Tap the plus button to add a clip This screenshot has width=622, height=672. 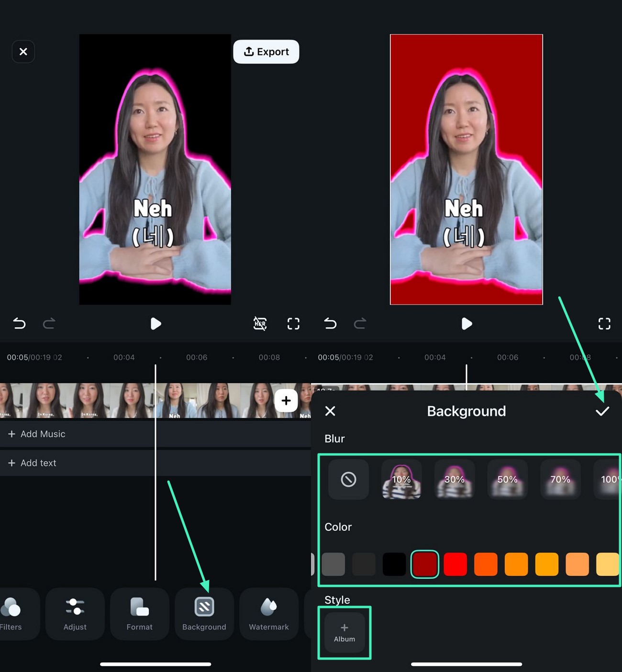(286, 400)
